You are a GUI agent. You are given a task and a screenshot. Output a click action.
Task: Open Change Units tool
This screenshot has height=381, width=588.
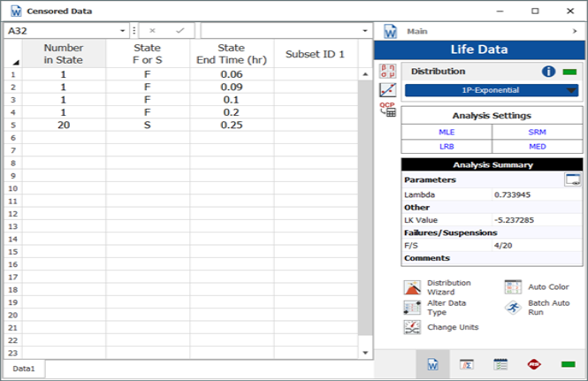pos(412,327)
